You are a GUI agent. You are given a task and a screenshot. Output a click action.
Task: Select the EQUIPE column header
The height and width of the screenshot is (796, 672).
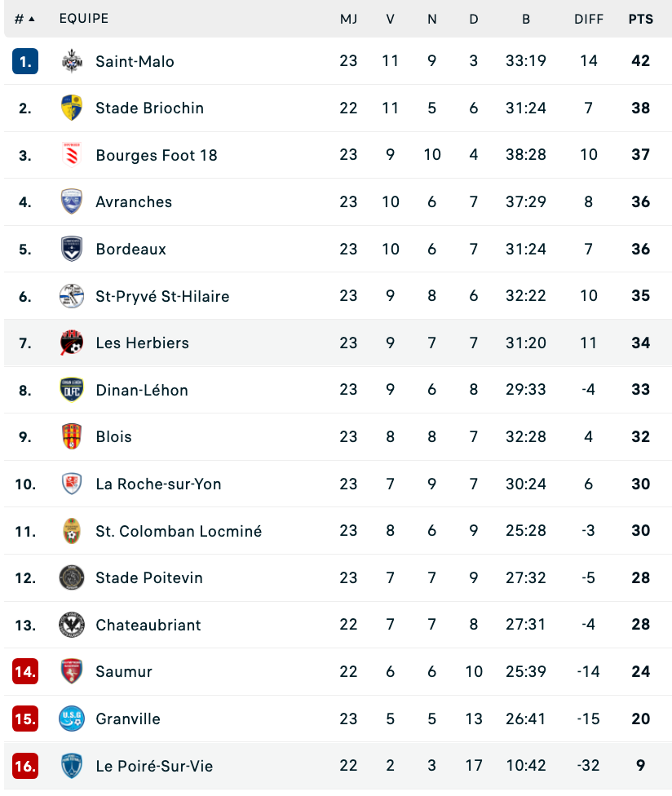[84, 19]
